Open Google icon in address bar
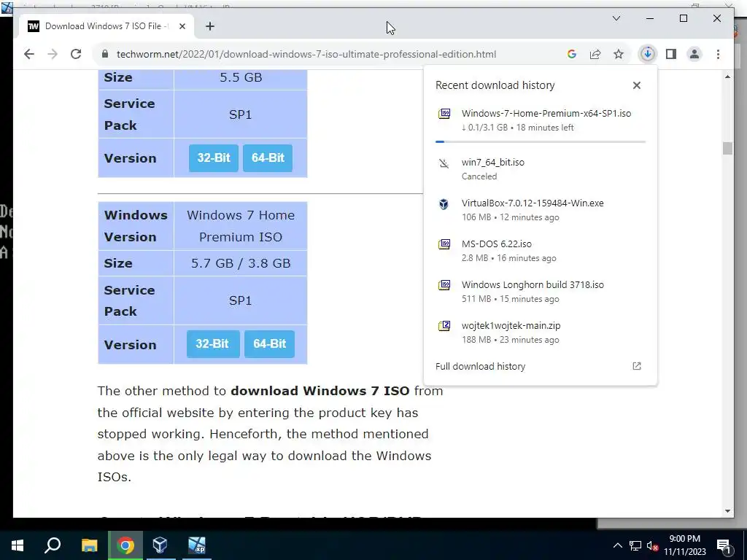Image resolution: width=747 pixels, height=560 pixels. 572,54
